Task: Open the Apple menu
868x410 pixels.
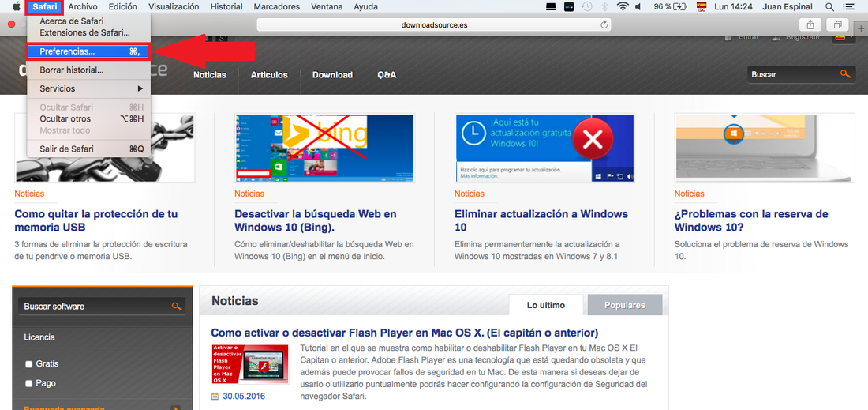Action: pos(16,6)
